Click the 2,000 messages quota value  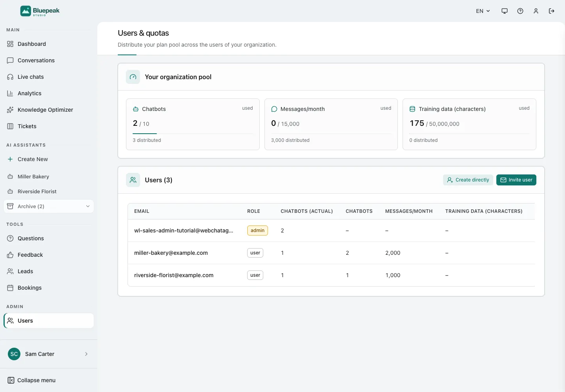[x=393, y=253]
